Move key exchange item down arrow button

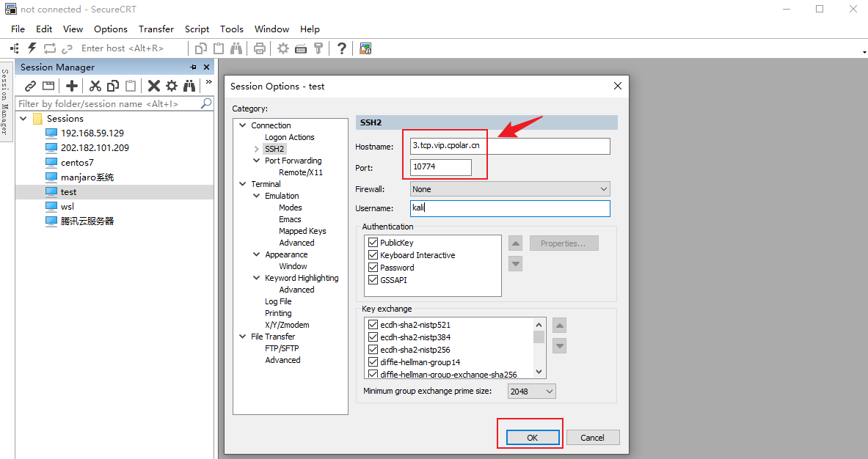[560, 346]
